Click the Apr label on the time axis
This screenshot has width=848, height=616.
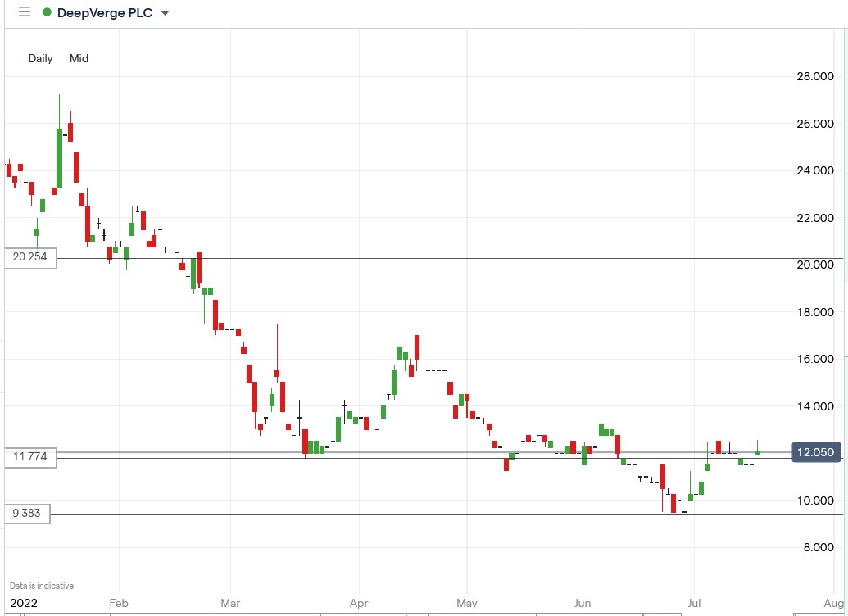[358, 602]
